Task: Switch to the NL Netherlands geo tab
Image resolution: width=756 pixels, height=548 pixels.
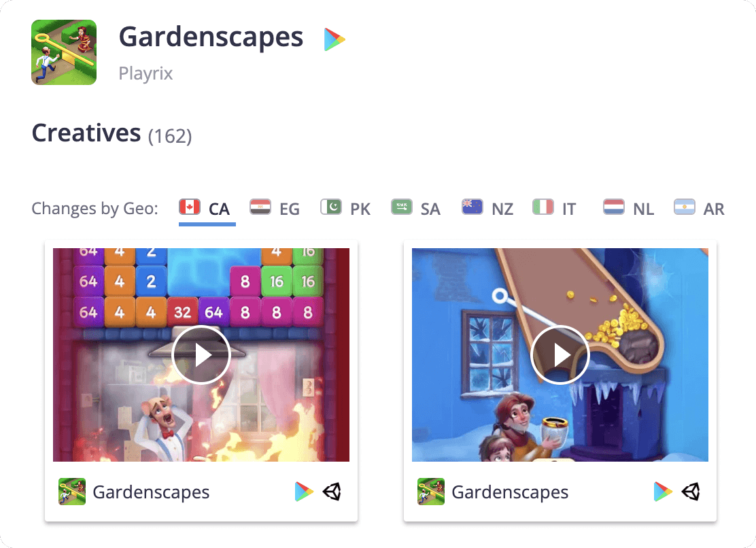Action: point(629,209)
